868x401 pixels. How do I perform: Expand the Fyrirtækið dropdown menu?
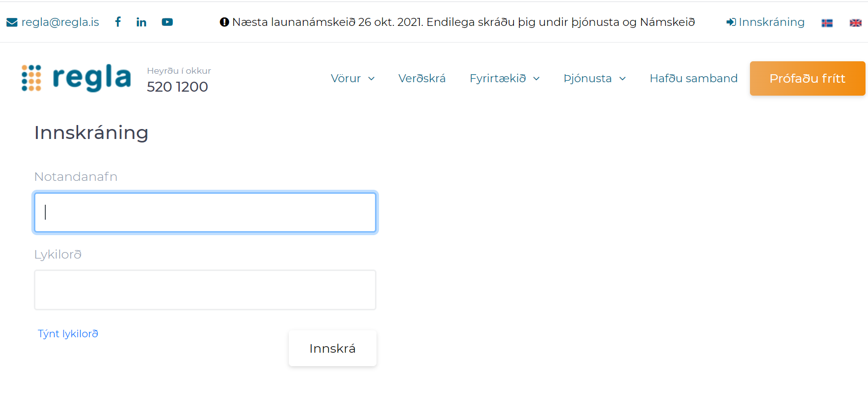tap(504, 78)
